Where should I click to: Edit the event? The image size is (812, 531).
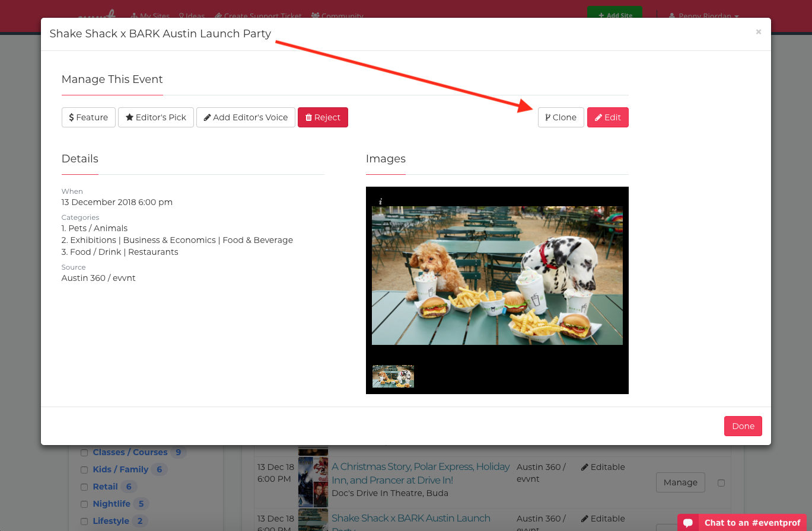click(608, 117)
